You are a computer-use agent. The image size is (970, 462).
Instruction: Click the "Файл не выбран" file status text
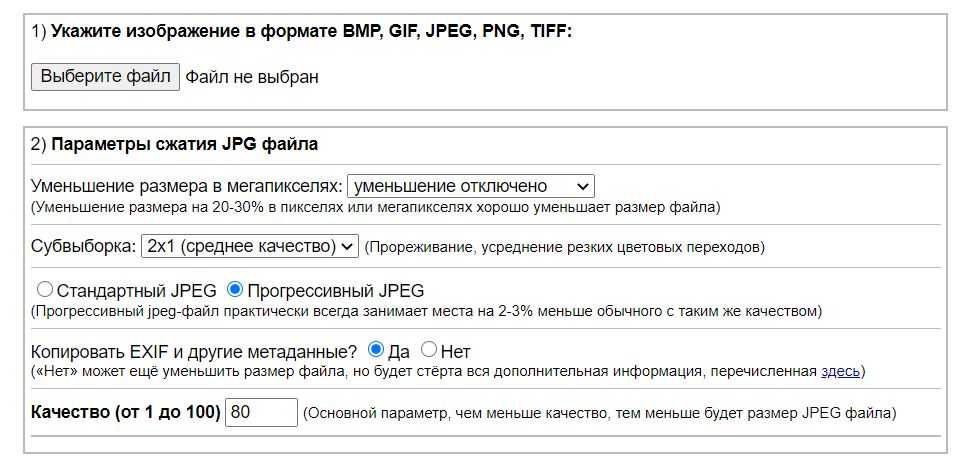pyautogui.click(x=252, y=77)
